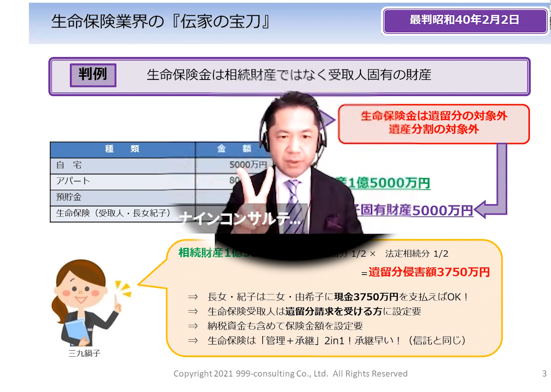The width and height of the screenshot is (551, 392).
Task: Click the 判例 label box
Action: 93,75
